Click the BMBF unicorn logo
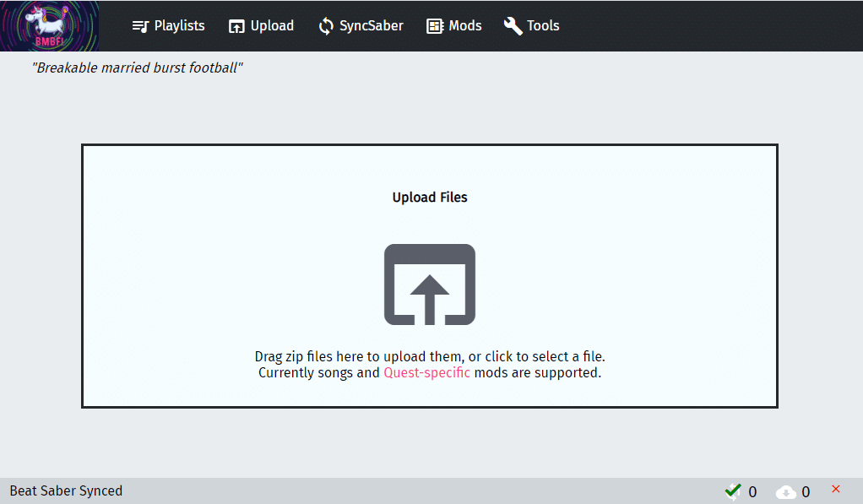 (50, 26)
